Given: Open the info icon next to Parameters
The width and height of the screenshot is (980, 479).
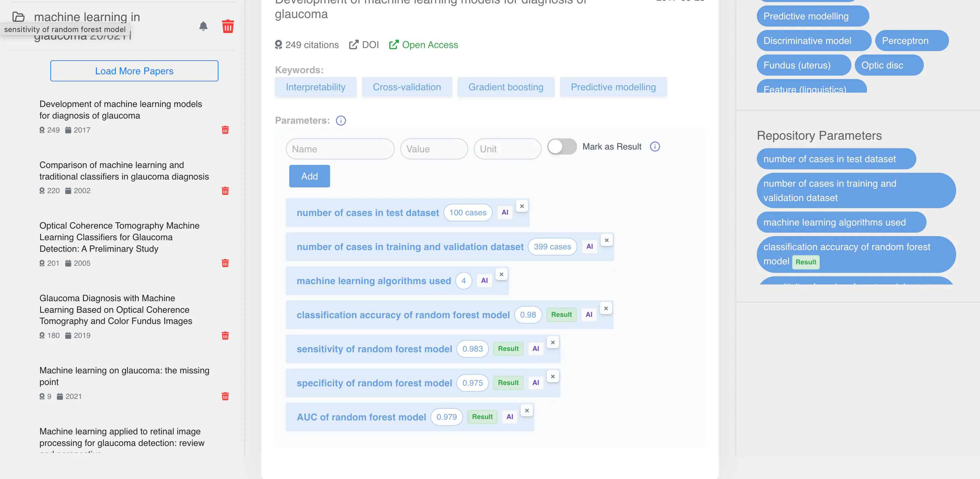Looking at the screenshot, I should tap(341, 121).
